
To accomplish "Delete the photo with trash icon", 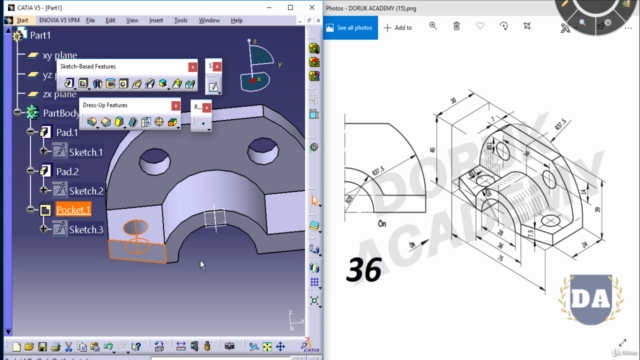I will 456,26.
